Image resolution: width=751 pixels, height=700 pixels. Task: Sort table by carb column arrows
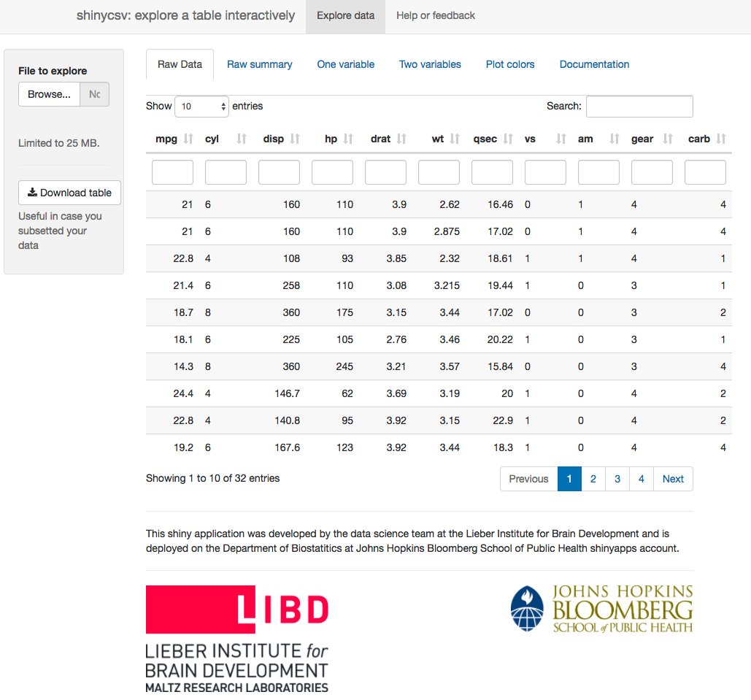tap(721, 139)
